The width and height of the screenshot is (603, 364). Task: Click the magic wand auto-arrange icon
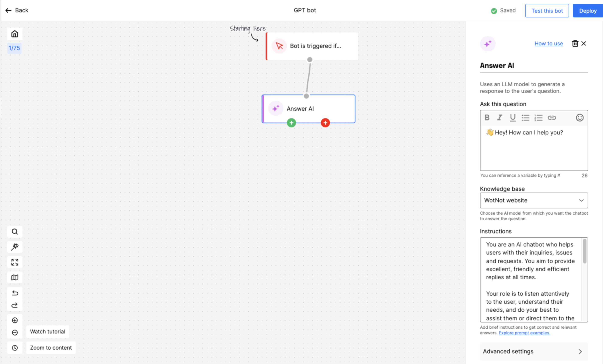(x=15, y=247)
